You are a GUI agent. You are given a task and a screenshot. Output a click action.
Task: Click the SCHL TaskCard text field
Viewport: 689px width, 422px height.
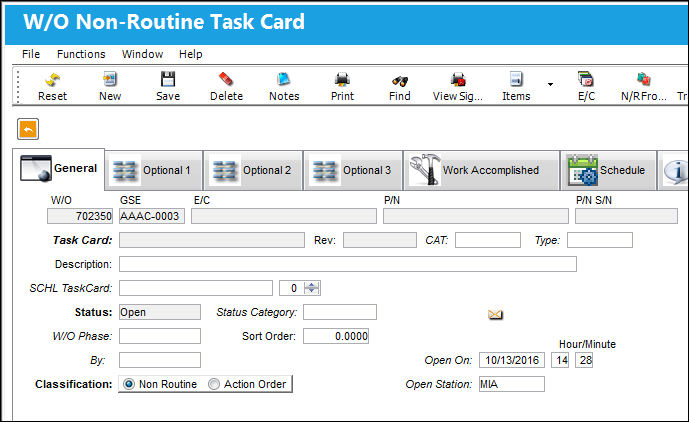click(x=196, y=288)
